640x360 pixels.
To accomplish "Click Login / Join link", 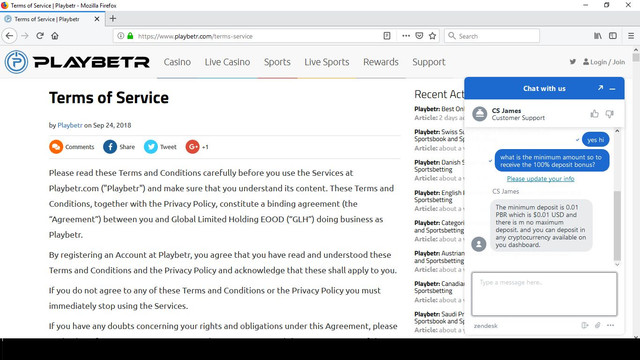I will 604,62.
